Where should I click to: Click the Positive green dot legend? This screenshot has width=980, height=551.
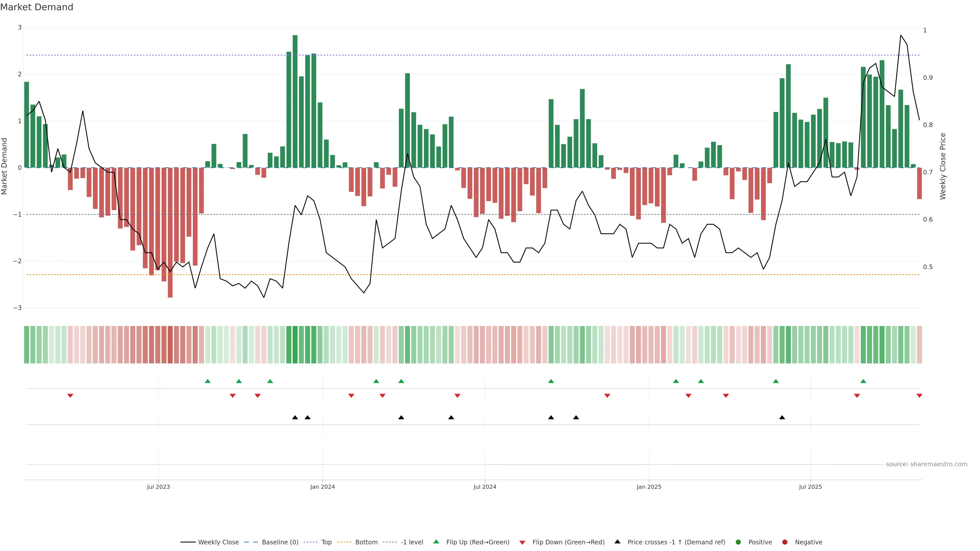tap(738, 542)
